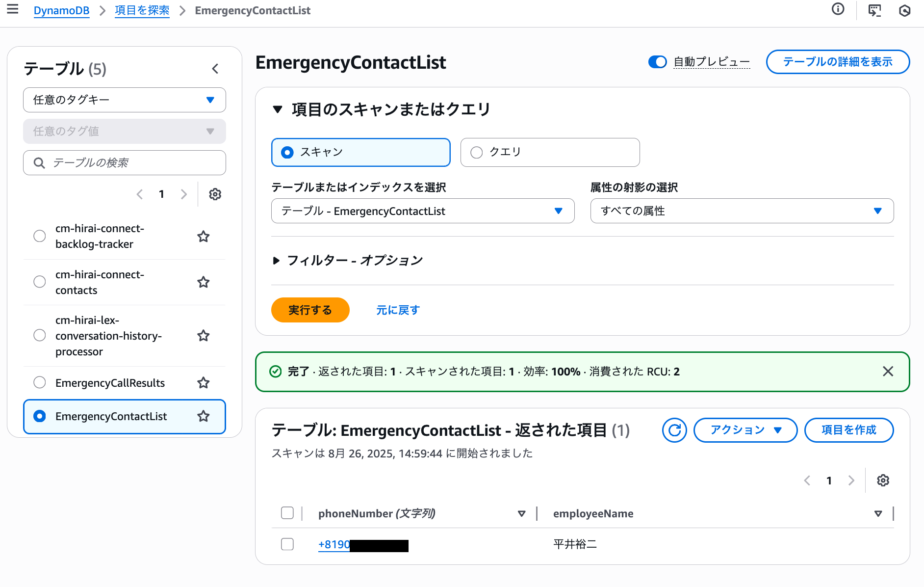Click the Run button
Screen dimensions: 924x587
[310, 310]
